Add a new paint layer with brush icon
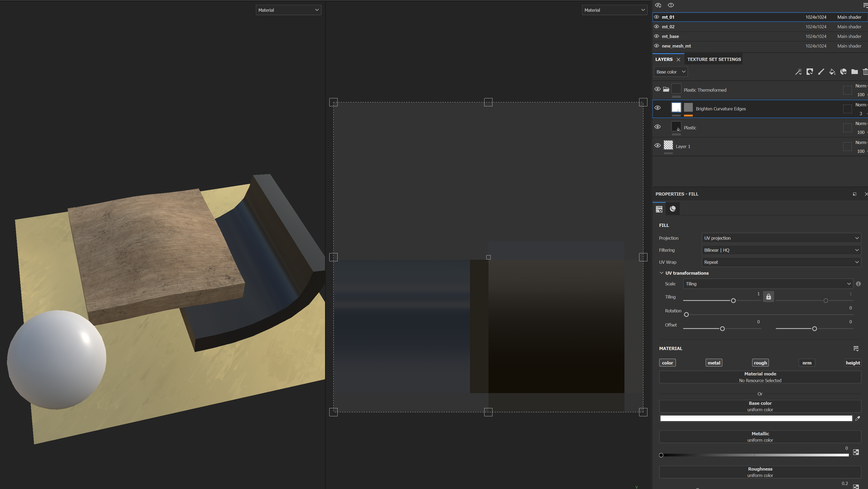The width and height of the screenshot is (868, 489). coord(821,72)
